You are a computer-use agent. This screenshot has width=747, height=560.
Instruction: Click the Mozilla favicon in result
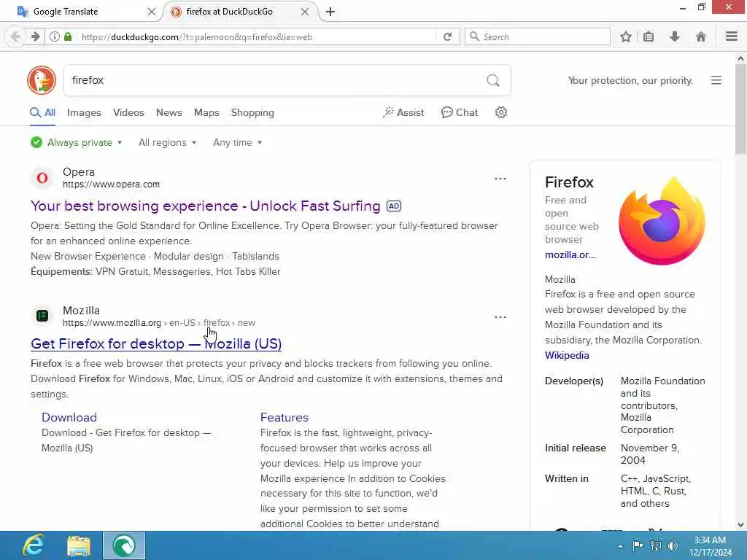pyautogui.click(x=42, y=316)
